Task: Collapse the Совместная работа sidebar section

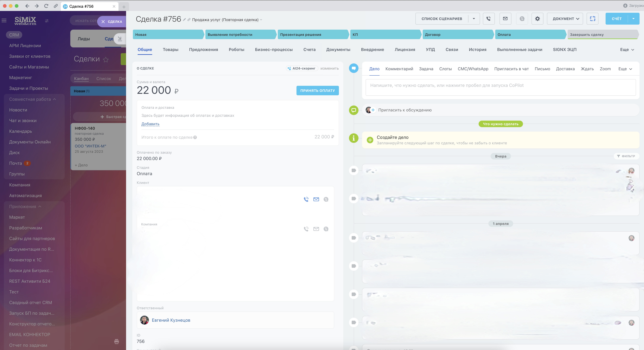Action: pyautogui.click(x=54, y=99)
